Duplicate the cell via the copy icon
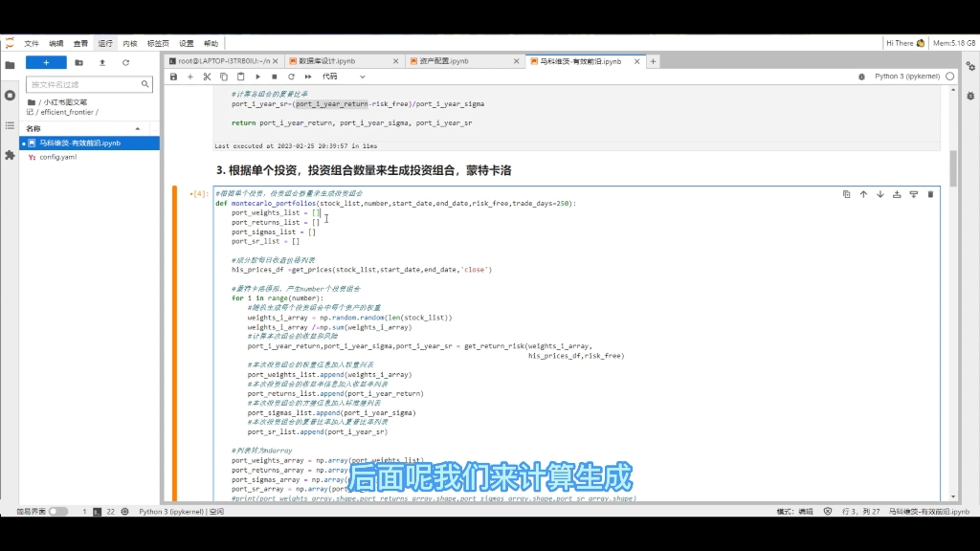The image size is (980, 551). [847, 194]
